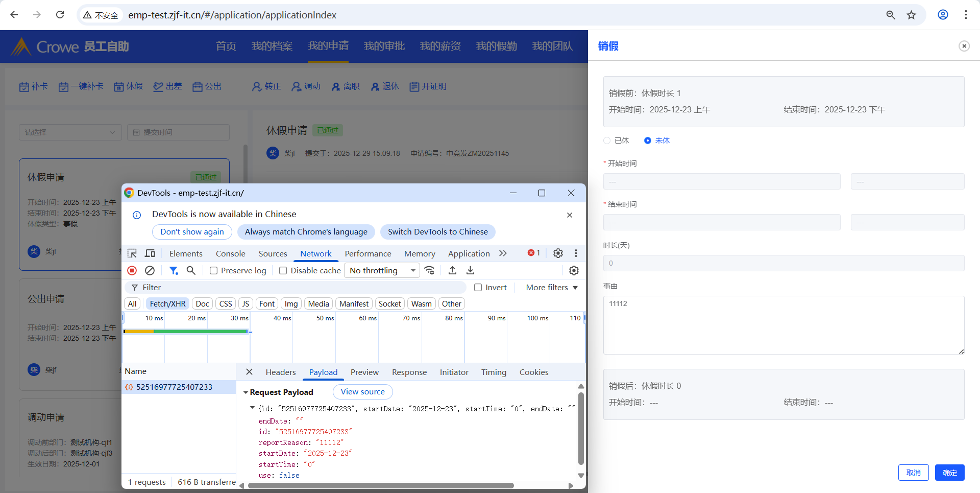This screenshot has width=980, height=493.
Task: Click the record network log icon
Action: pyautogui.click(x=132, y=271)
